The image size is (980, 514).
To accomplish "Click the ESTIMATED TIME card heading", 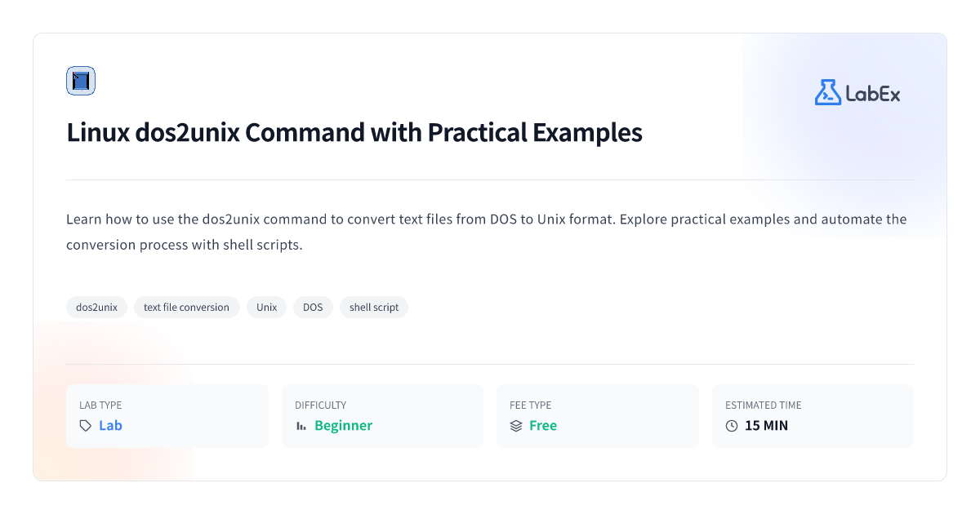I will tap(764, 405).
